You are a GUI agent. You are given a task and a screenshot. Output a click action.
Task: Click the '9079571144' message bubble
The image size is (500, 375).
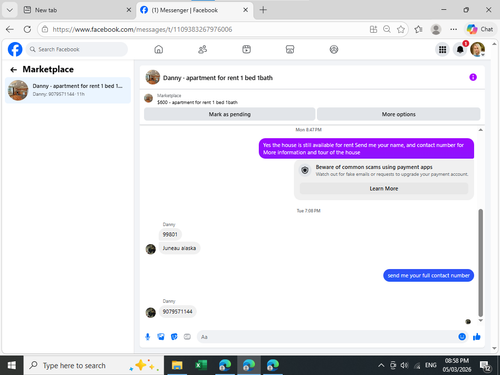[x=177, y=312]
